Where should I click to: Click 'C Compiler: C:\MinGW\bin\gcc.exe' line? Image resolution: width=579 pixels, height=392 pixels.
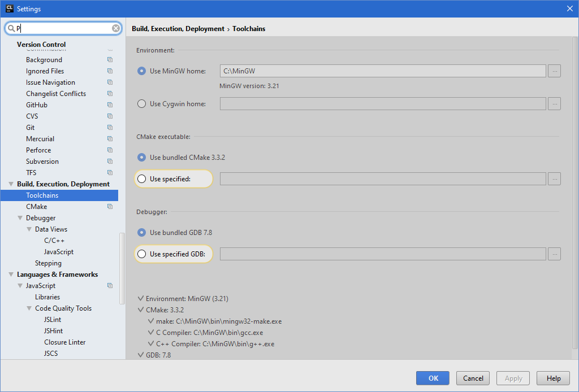(209, 333)
